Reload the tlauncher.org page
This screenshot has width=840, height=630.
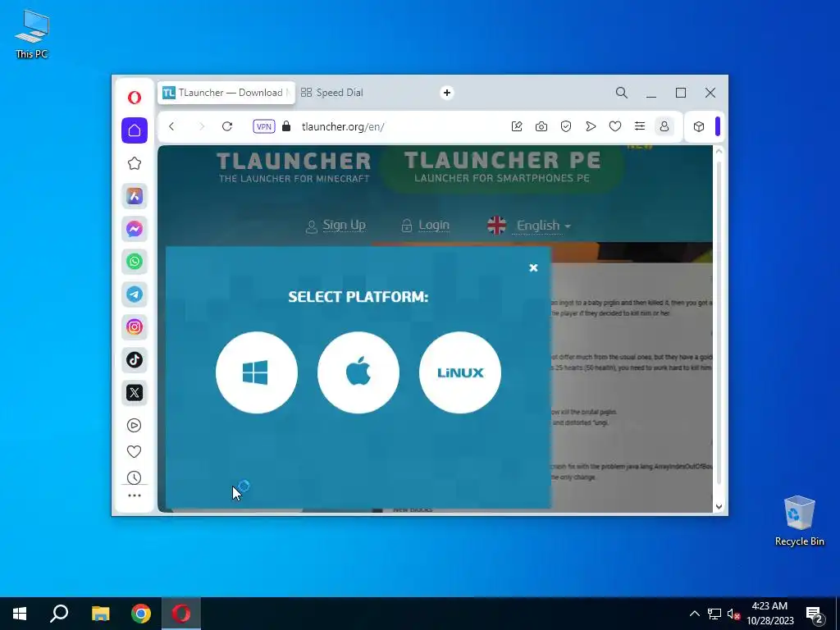[x=227, y=126]
